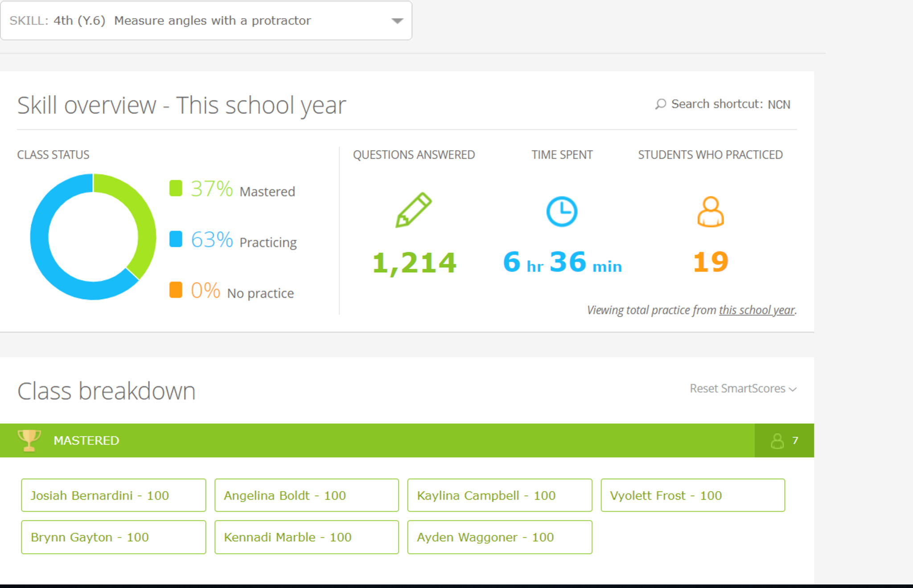Open 'this school year' link

point(757,310)
